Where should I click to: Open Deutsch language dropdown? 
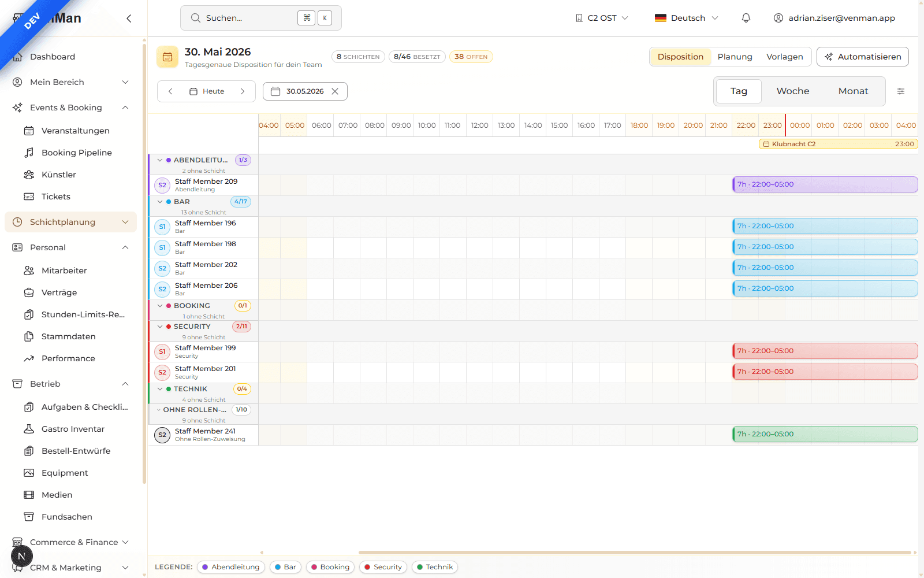687,18
